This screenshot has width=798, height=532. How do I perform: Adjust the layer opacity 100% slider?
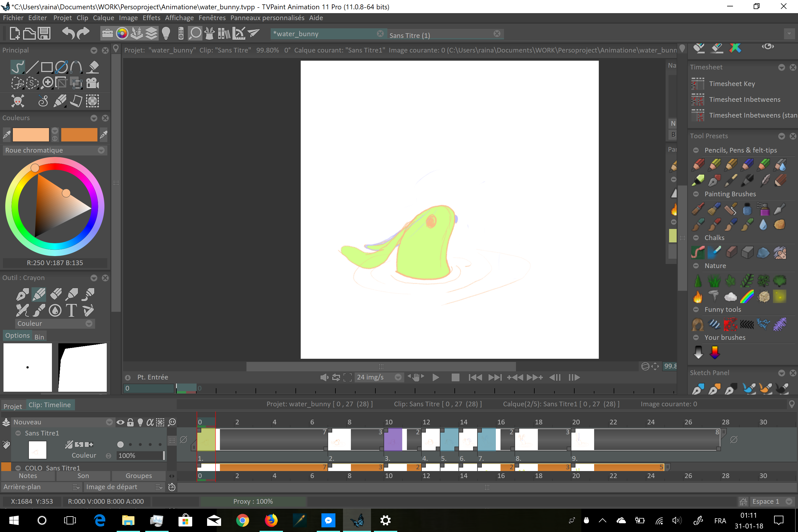pyautogui.click(x=141, y=455)
